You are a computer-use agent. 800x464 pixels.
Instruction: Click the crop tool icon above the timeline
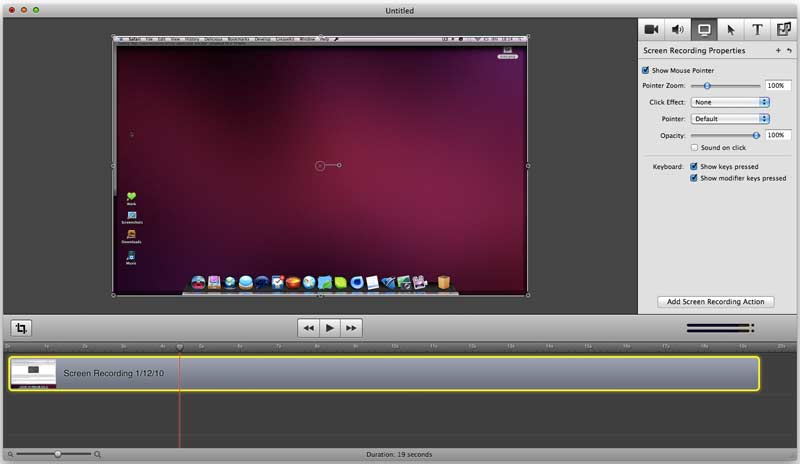pos(21,328)
